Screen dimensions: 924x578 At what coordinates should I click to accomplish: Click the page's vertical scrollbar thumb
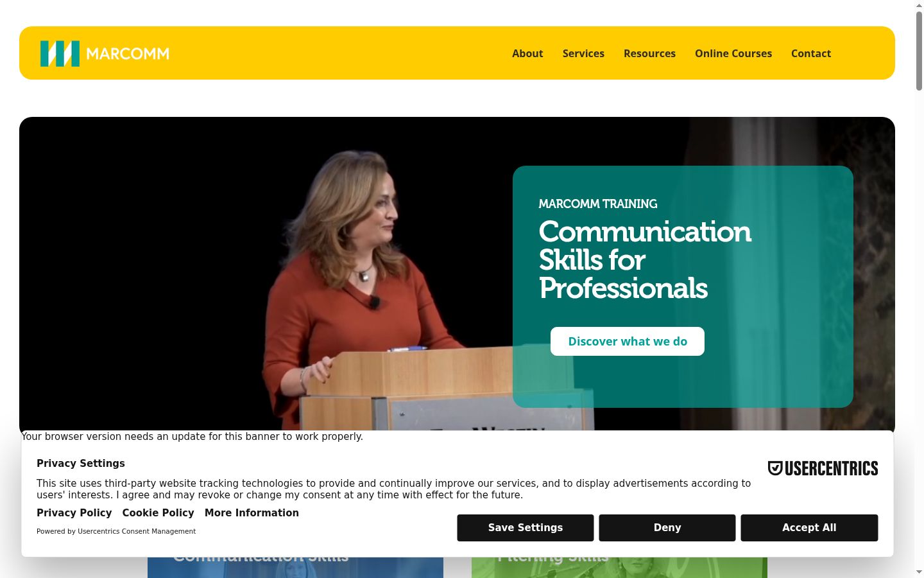pyautogui.click(x=920, y=51)
